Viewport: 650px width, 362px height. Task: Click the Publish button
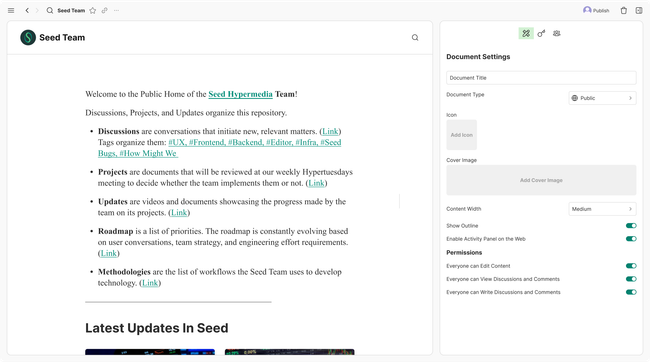(x=596, y=11)
